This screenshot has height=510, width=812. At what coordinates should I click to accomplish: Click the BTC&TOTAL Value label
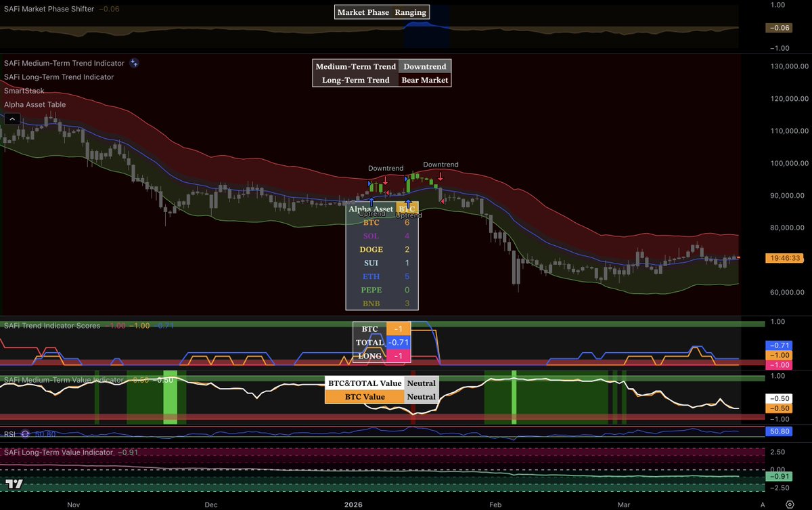(365, 383)
